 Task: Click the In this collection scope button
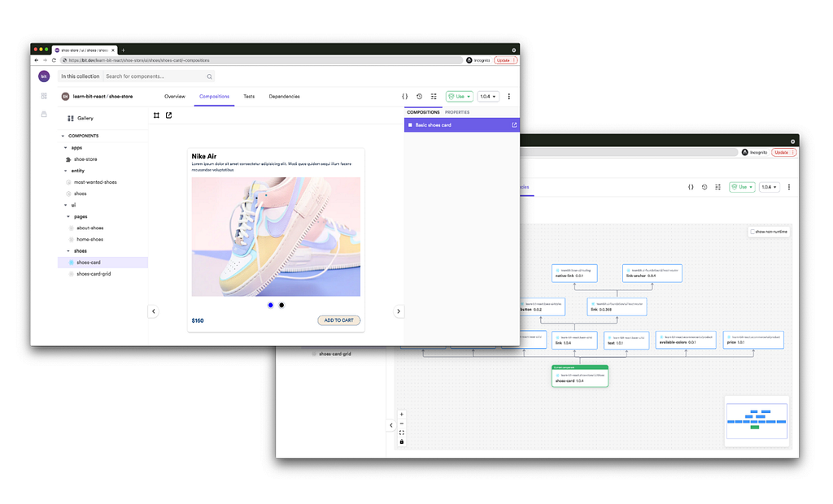coord(81,76)
